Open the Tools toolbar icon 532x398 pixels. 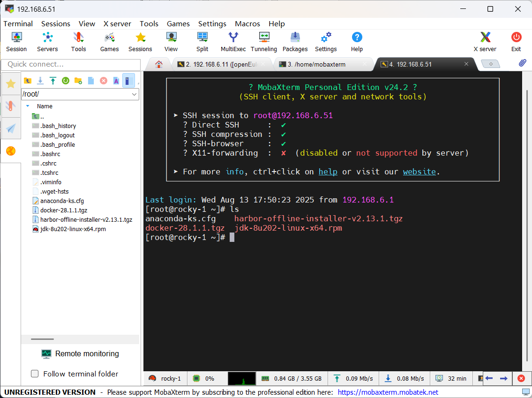point(78,42)
